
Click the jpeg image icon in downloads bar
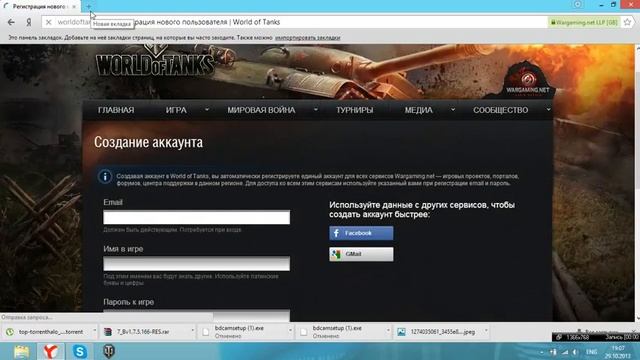pos(402,332)
